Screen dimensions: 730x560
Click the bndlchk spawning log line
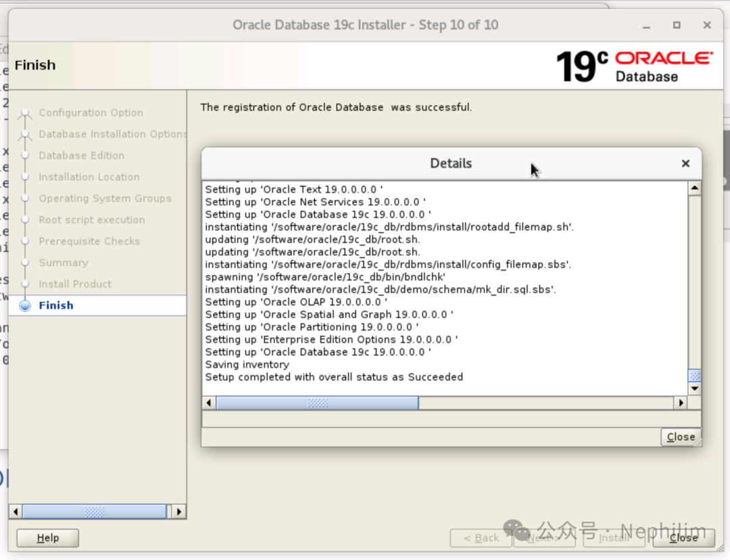(x=325, y=277)
